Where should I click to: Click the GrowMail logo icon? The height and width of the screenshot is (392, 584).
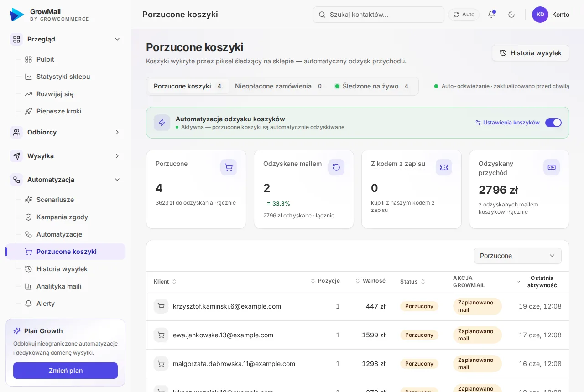[17, 15]
